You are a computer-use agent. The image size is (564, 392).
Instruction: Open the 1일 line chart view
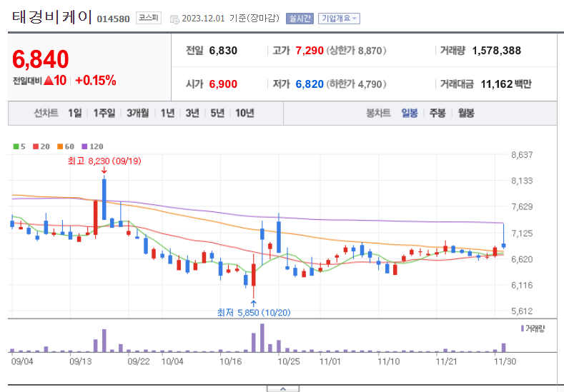pyautogui.click(x=75, y=114)
